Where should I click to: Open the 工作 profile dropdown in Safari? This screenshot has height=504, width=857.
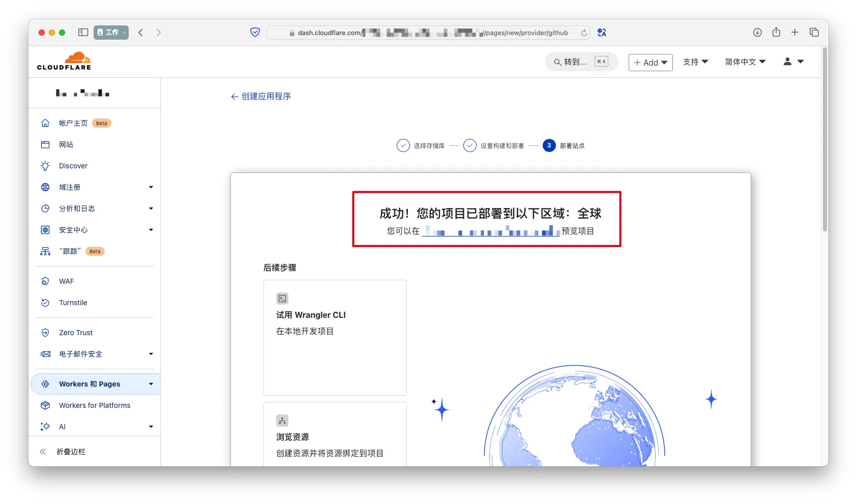[111, 33]
